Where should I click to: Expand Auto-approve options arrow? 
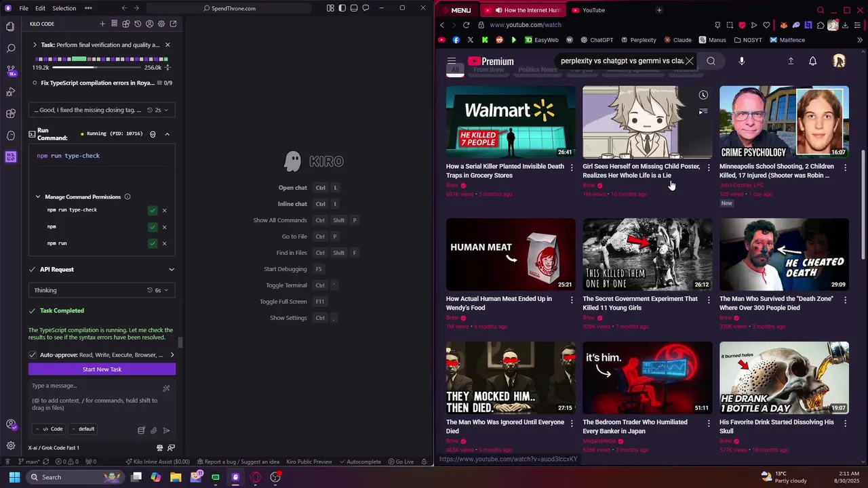point(172,354)
